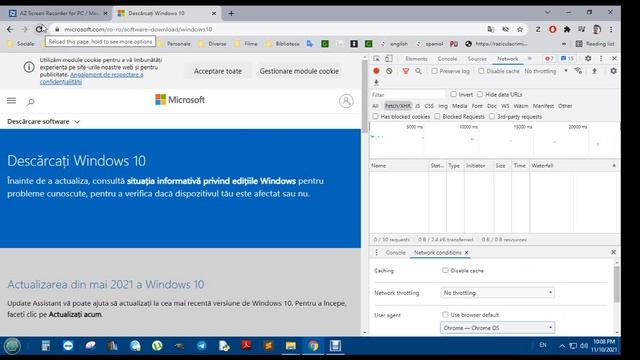640x360 pixels.
Task: Click Gestionare module cookie button
Action: (299, 71)
